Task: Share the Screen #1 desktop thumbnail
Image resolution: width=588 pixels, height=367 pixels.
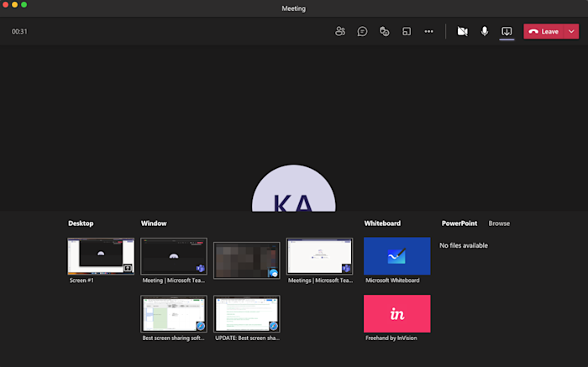Action: pyautogui.click(x=101, y=256)
